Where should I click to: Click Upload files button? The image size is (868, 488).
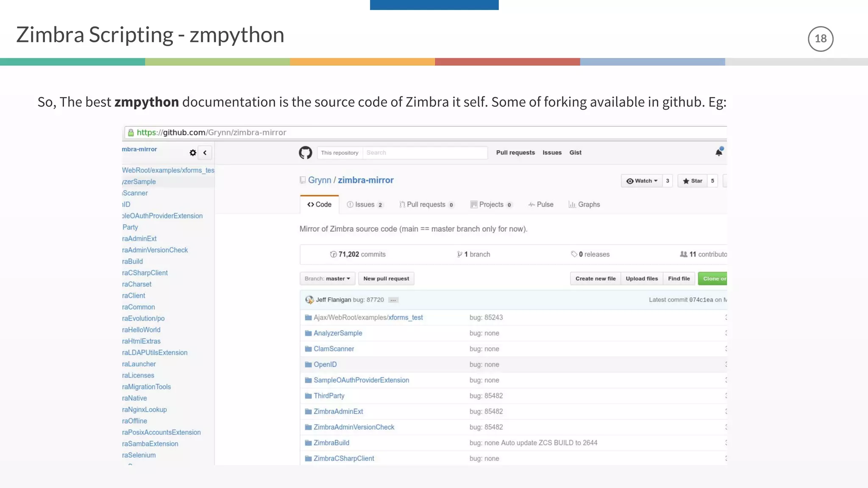(x=642, y=279)
